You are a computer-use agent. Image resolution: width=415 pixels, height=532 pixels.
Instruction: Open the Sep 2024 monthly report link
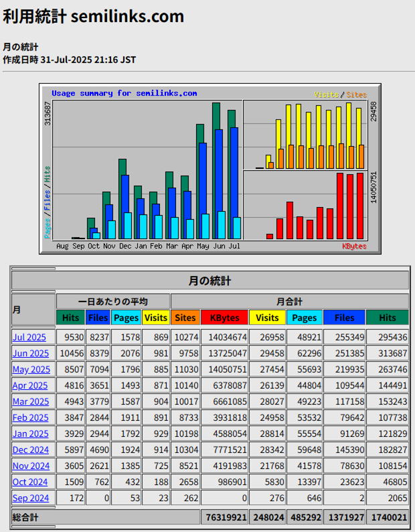tap(31, 498)
